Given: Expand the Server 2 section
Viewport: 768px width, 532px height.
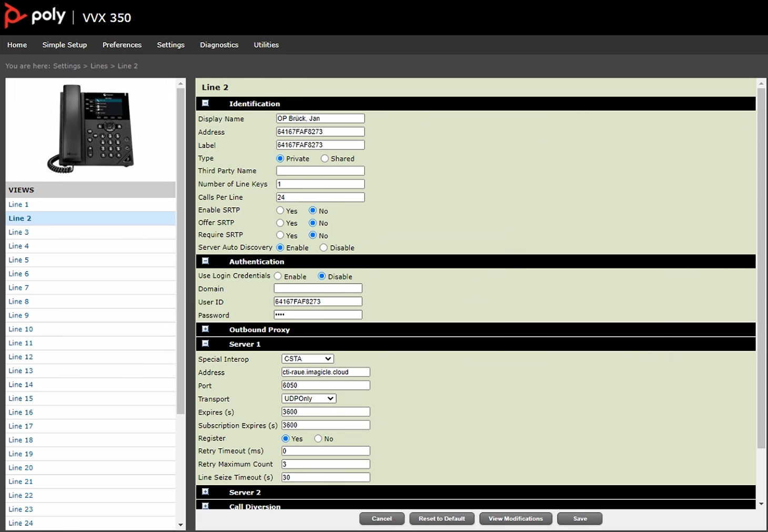Looking at the screenshot, I should [x=206, y=492].
